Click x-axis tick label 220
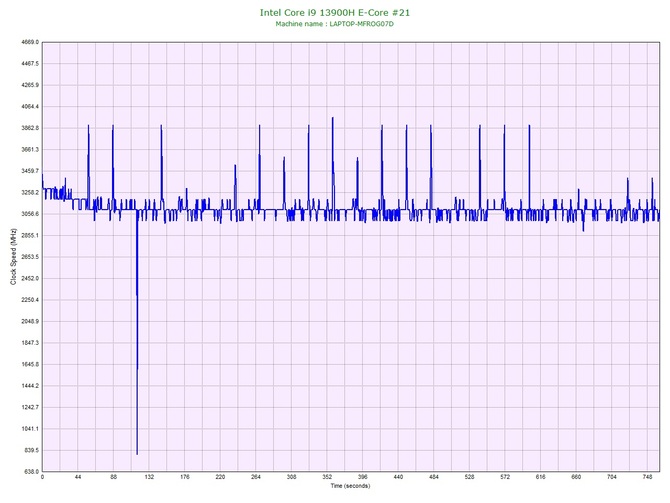 point(220,477)
